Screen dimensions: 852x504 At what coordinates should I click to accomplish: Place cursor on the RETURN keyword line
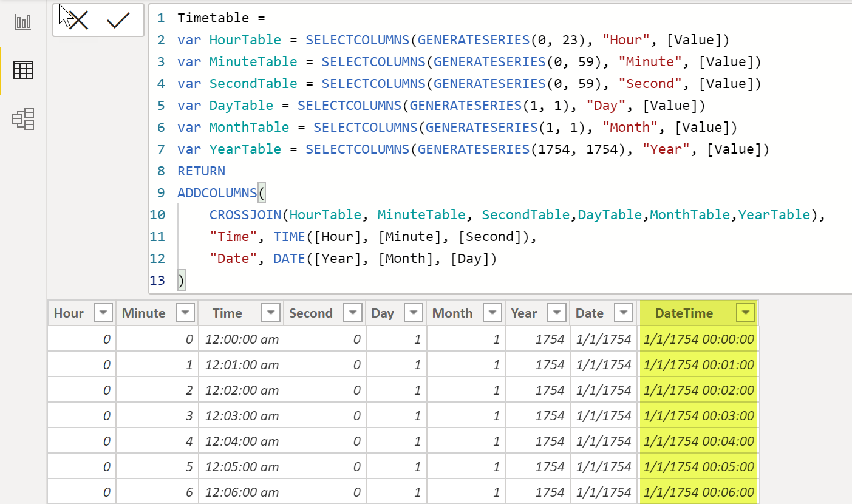tap(202, 171)
